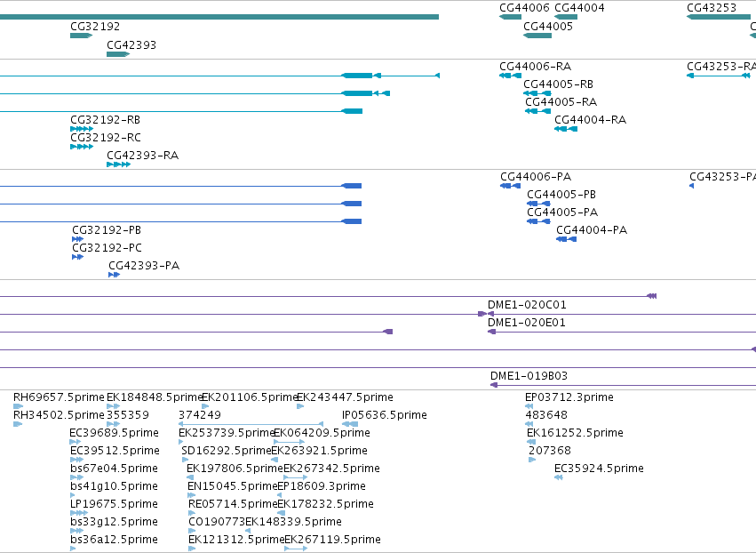This screenshot has height=553, width=756.
Task: Select the CG42393-RA transcript glyph
Action: [x=118, y=164]
